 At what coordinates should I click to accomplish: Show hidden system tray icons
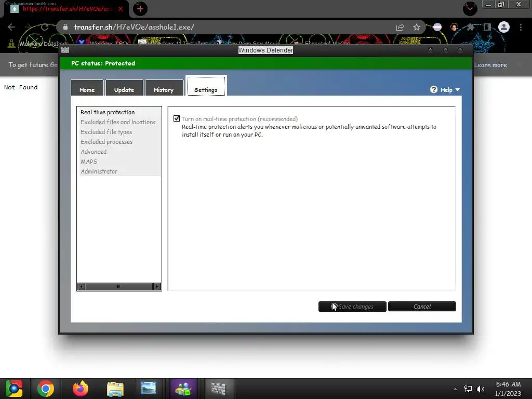[x=455, y=390]
